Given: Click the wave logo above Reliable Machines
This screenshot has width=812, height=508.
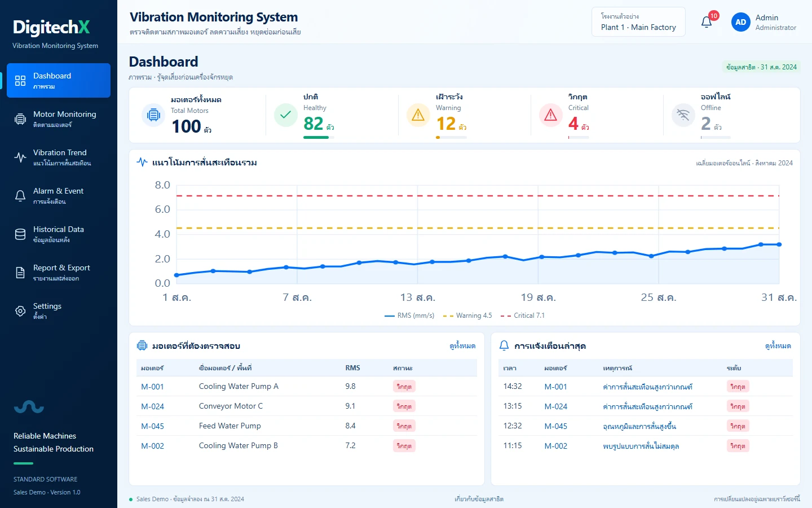Looking at the screenshot, I should click(29, 406).
